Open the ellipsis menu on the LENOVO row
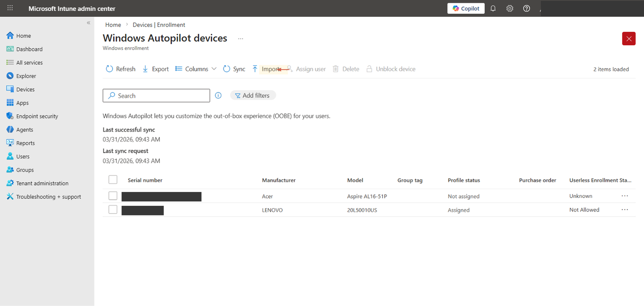Image resolution: width=644 pixels, height=306 pixels. point(625,210)
